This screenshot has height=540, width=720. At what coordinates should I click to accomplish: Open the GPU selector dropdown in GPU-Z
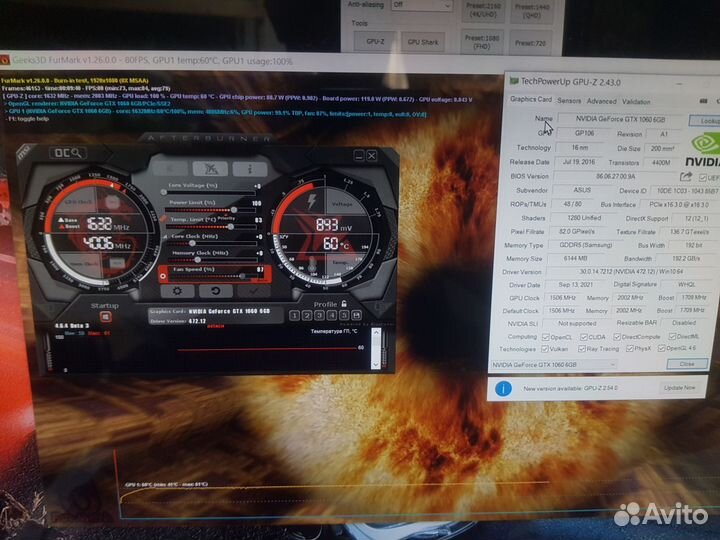[x=554, y=365]
